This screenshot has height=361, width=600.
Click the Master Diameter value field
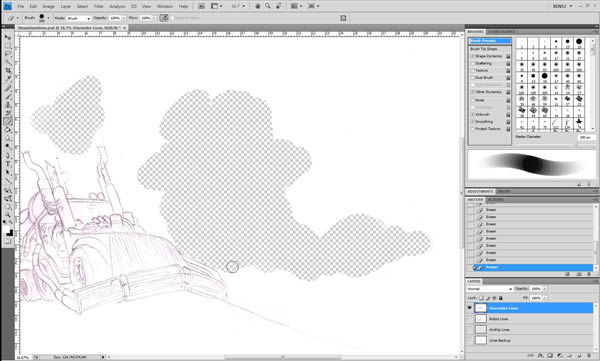[x=586, y=137]
